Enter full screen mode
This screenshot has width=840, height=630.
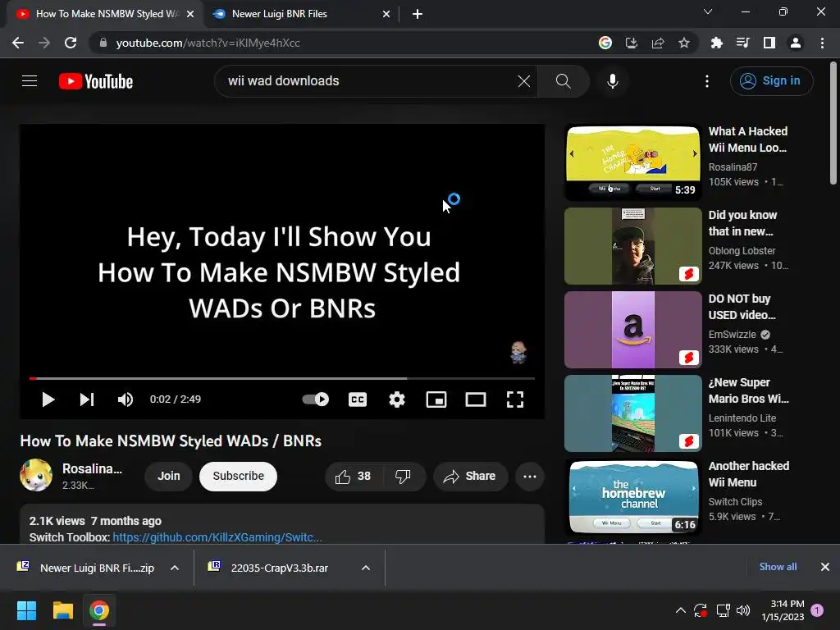click(x=515, y=399)
